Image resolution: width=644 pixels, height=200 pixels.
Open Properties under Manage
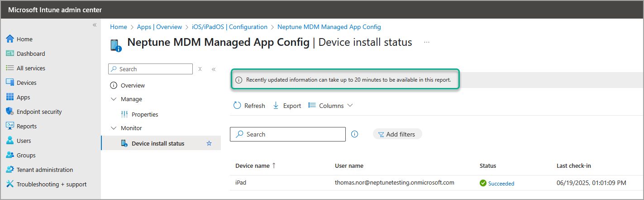(x=145, y=114)
